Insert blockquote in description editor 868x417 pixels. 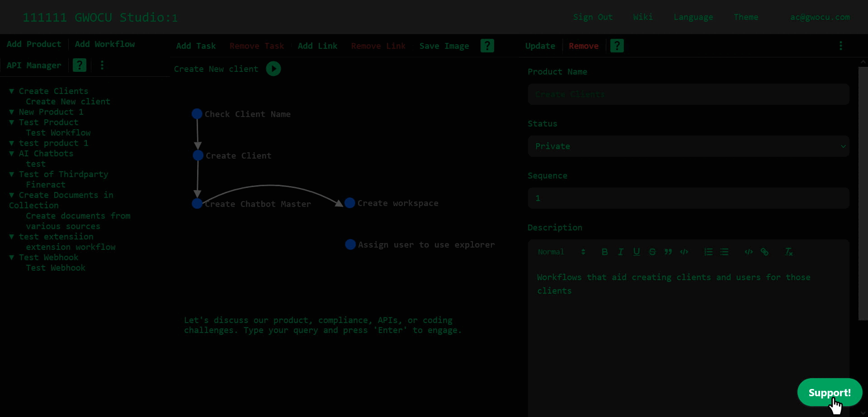668,252
